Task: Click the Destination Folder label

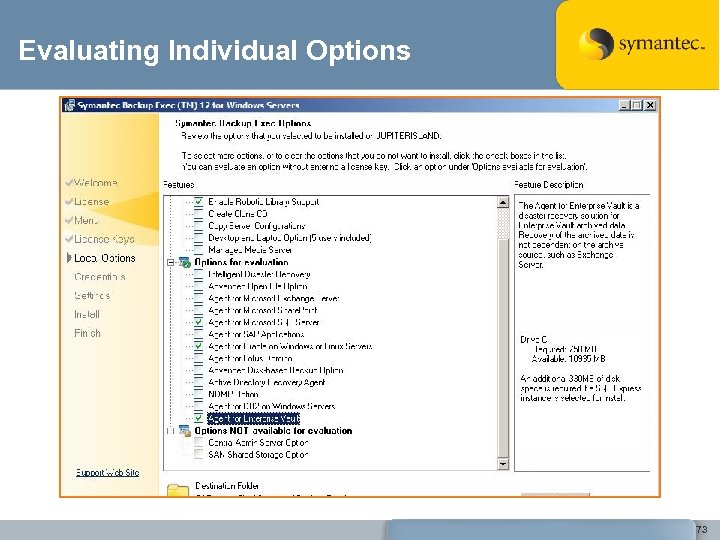Action: tap(227, 486)
